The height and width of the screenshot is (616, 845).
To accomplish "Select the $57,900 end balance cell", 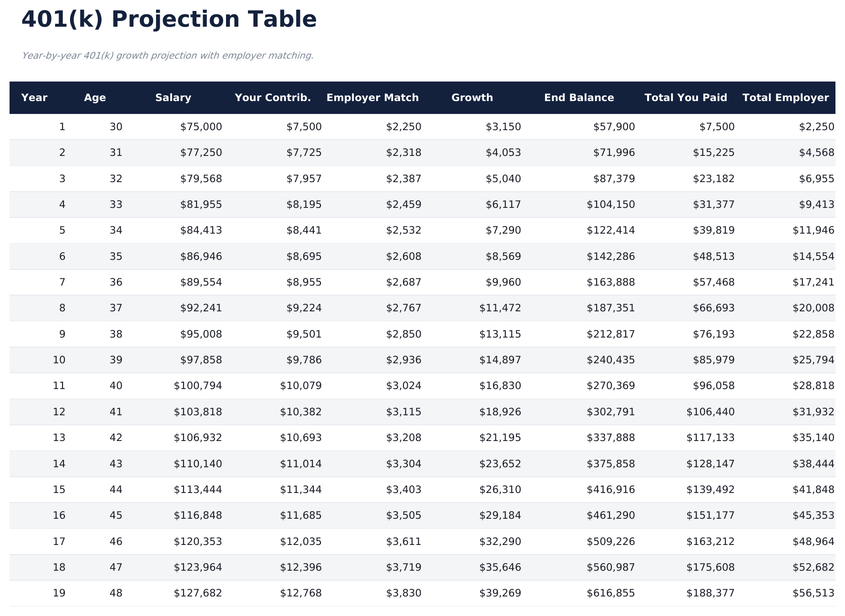I will point(614,127).
